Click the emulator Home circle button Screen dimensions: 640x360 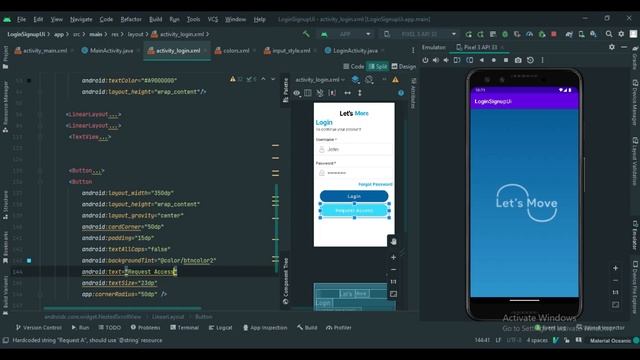click(494, 60)
